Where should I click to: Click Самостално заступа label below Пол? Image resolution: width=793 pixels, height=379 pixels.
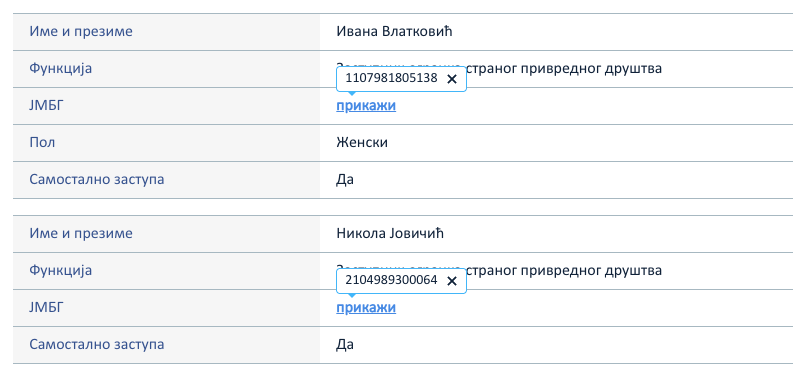tap(97, 180)
